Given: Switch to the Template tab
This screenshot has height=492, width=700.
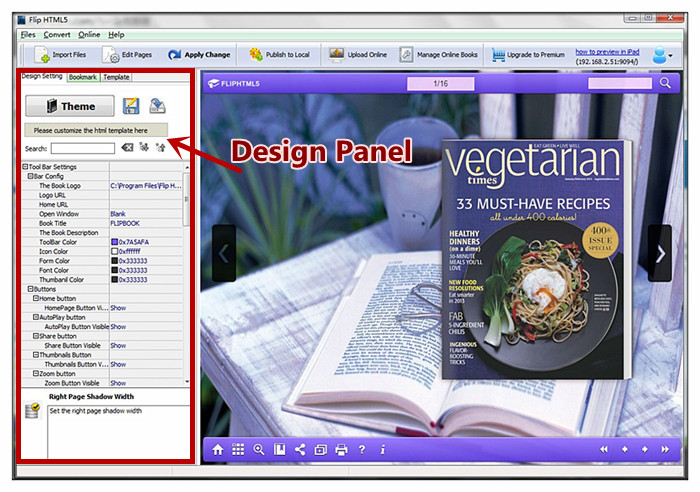Looking at the screenshot, I should pos(116,77).
